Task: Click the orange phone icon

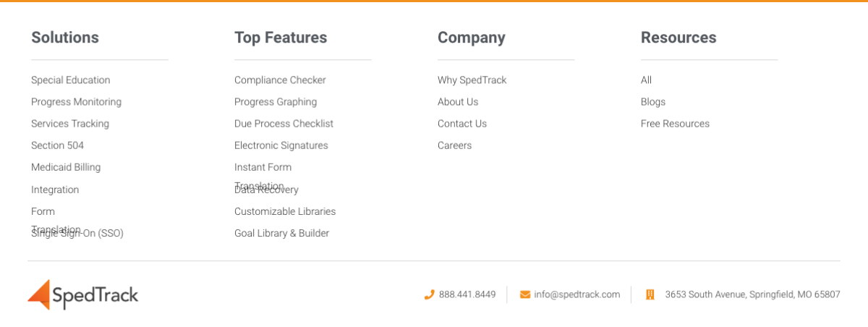Action: tap(429, 294)
